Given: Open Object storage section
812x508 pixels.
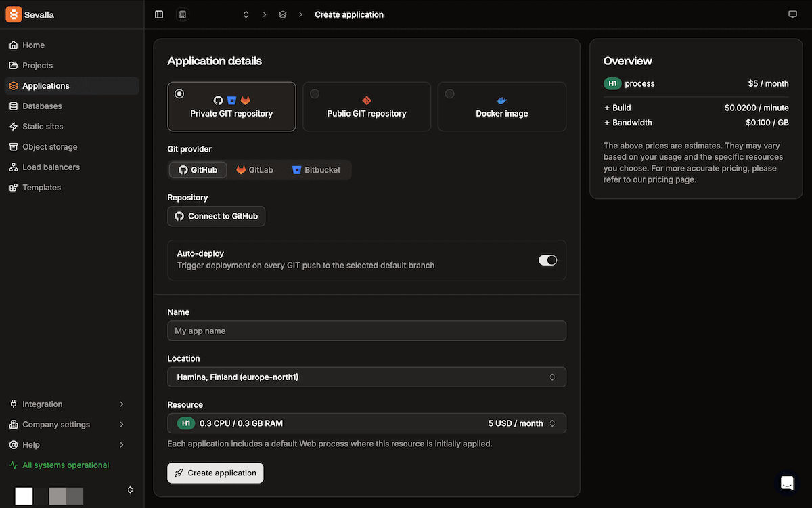Looking at the screenshot, I should pos(72,147).
